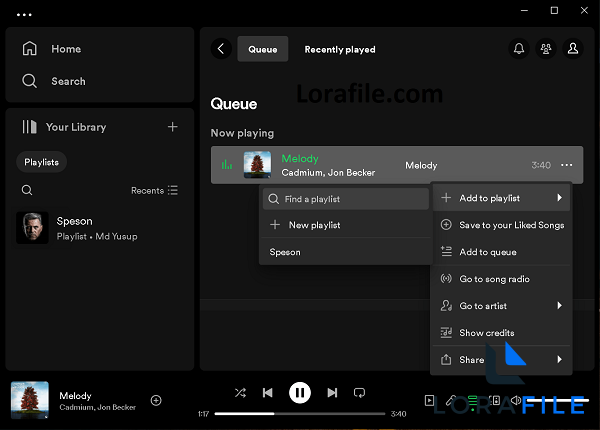
Task: Go back with the chevron arrow
Action: 221,49
